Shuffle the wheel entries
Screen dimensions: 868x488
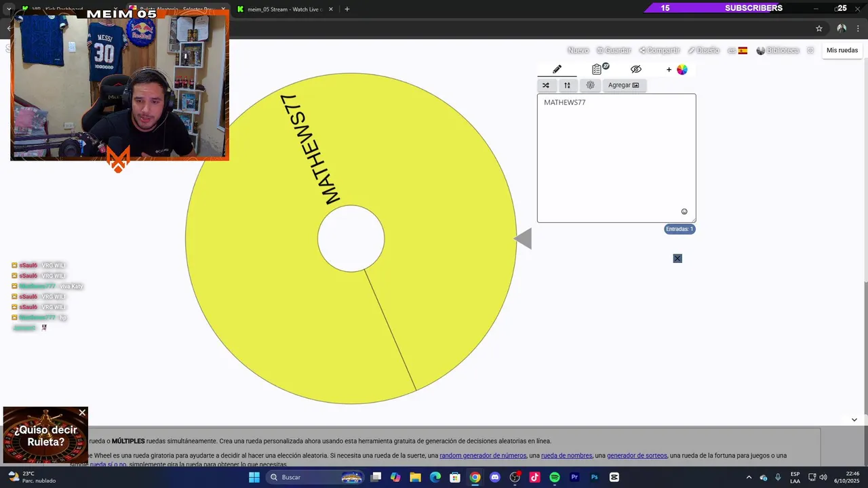(546, 85)
